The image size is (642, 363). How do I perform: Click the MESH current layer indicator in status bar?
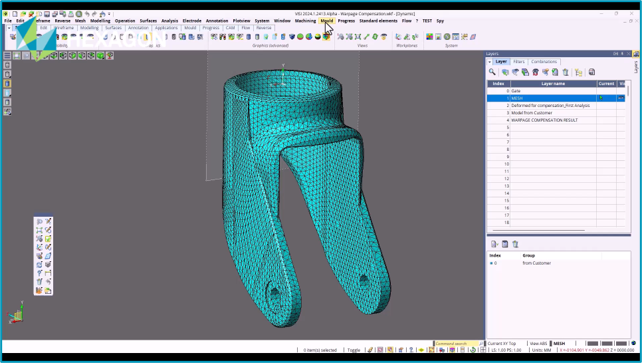point(559,343)
